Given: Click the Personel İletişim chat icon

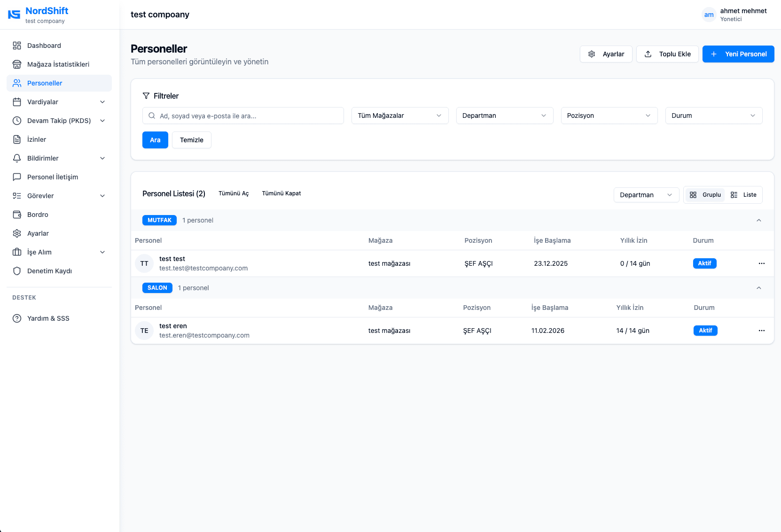Looking at the screenshot, I should (17, 177).
